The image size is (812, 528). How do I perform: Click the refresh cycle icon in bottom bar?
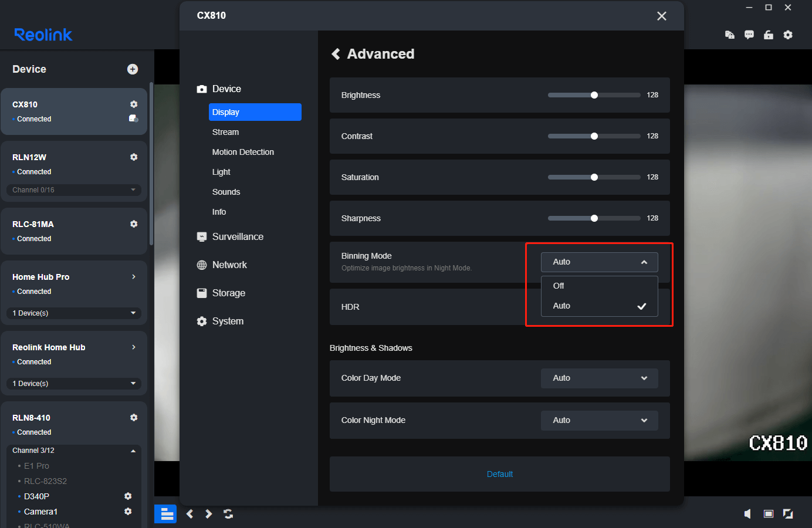[x=228, y=514]
